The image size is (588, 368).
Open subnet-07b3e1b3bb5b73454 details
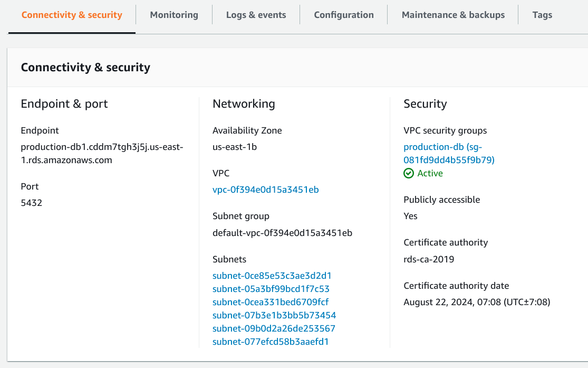[274, 315]
